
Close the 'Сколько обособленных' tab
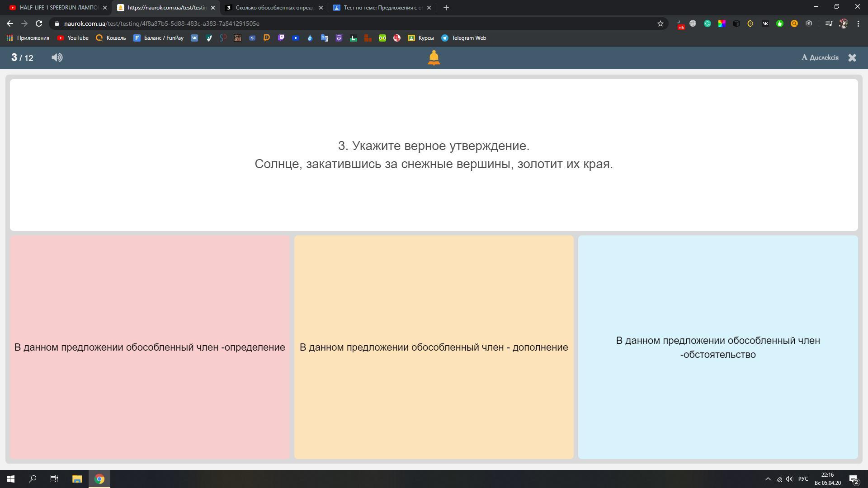coord(321,8)
